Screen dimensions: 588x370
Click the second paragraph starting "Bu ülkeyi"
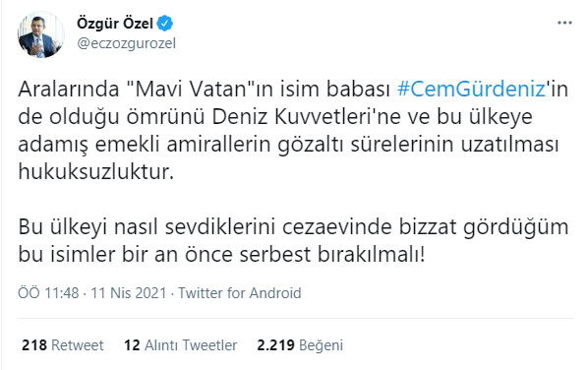pyautogui.click(x=293, y=240)
